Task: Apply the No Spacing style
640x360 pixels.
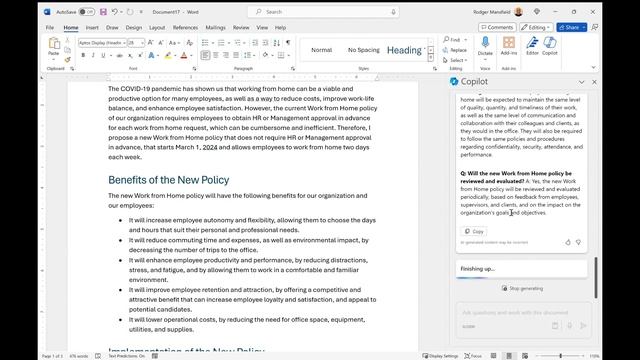Action: (x=363, y=50)
